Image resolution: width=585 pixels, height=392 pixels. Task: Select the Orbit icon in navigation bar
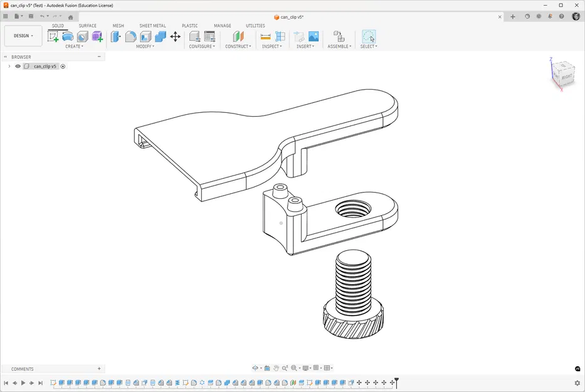point(256,368)
